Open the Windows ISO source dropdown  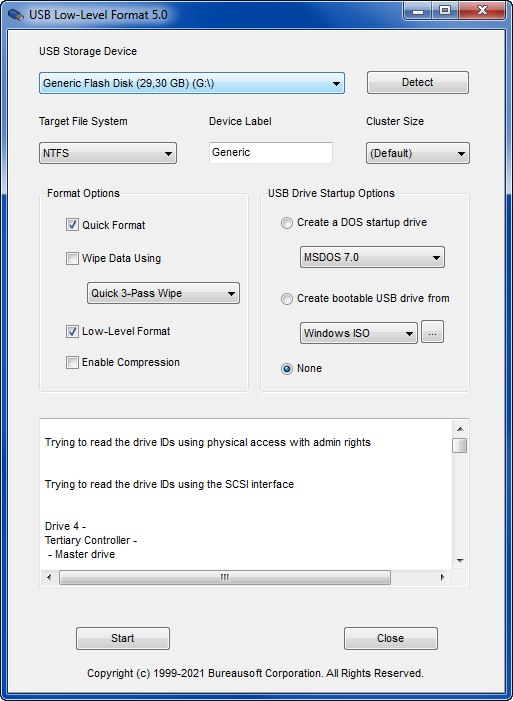(x=359, y=333)
